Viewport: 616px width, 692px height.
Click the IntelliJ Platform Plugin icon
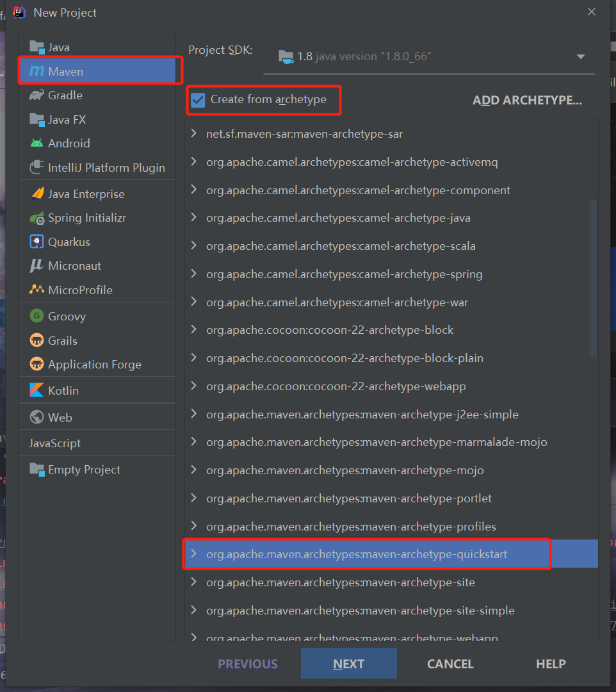[37, 167]
